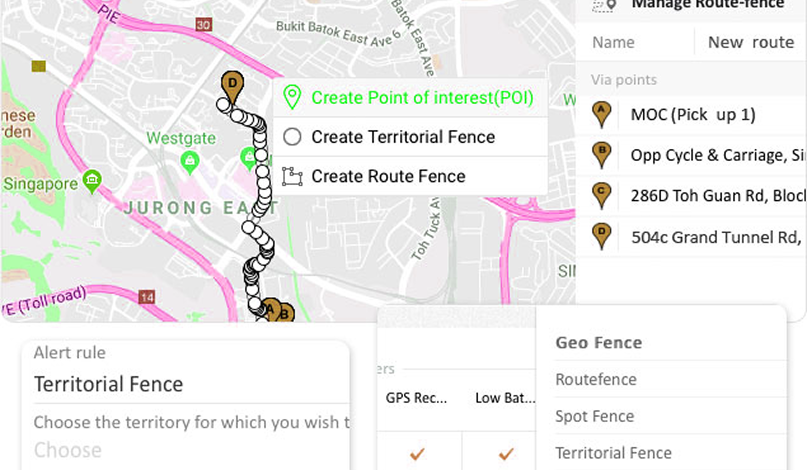Select Routefence under Geo Fence
This screenshot has height=470, width=807.
(596, 379)
